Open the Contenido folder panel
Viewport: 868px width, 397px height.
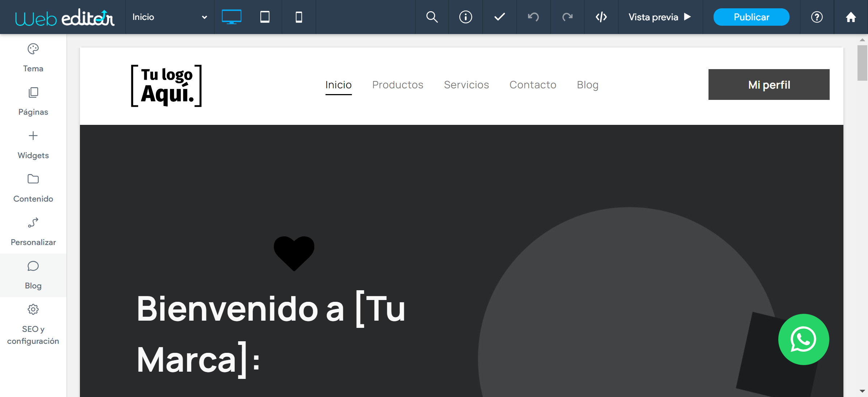tap(33, 188)
